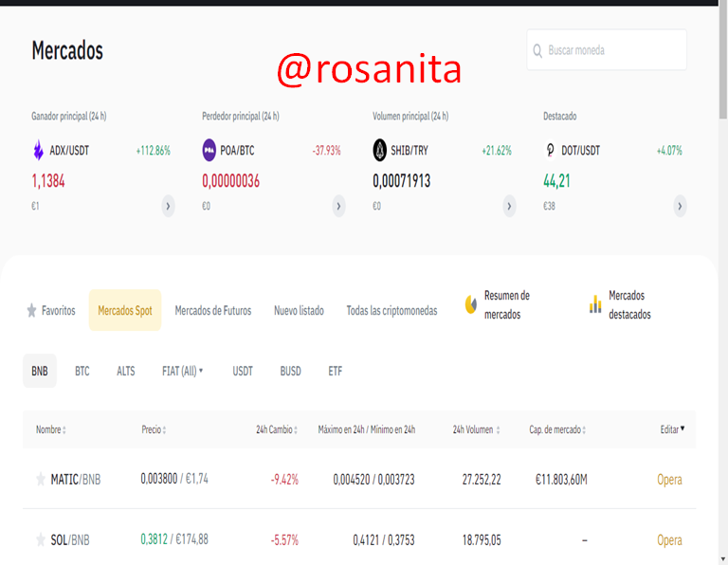Click the 0,003800 / €1,74 price cell
728x565 pixels.
click(x=174, y=478)
